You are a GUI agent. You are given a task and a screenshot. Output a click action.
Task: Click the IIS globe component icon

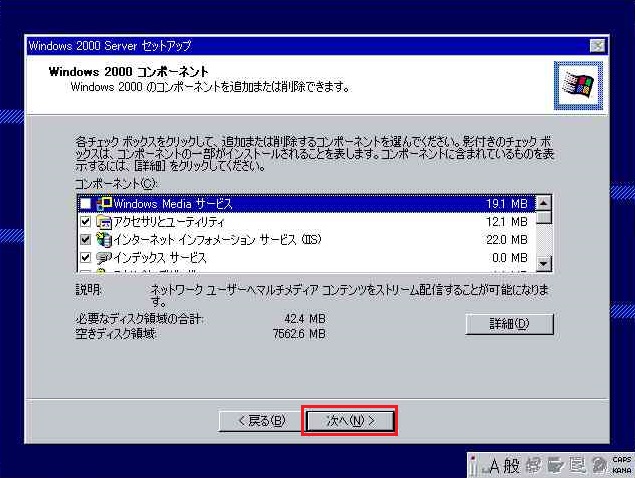104,239
